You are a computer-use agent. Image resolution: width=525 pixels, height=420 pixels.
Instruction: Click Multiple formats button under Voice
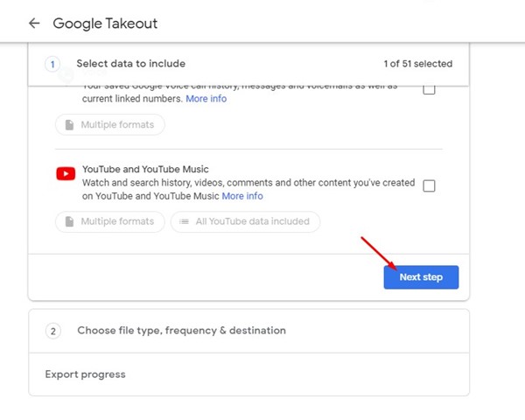pyautogui.click(x=110, y=124)
